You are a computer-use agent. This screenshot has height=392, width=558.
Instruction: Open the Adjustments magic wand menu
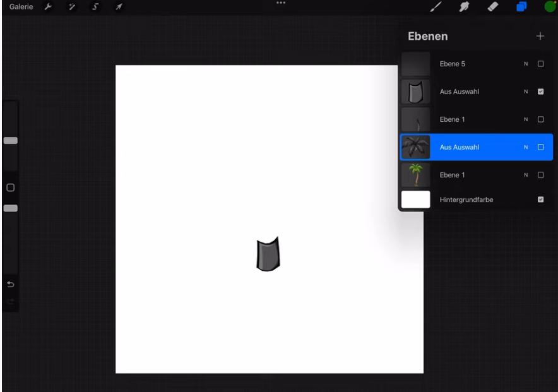point(71,7)
